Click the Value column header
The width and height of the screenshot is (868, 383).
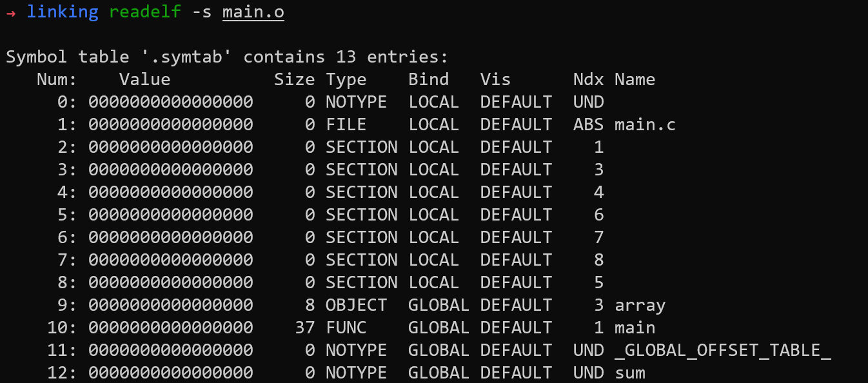(144, 79)
